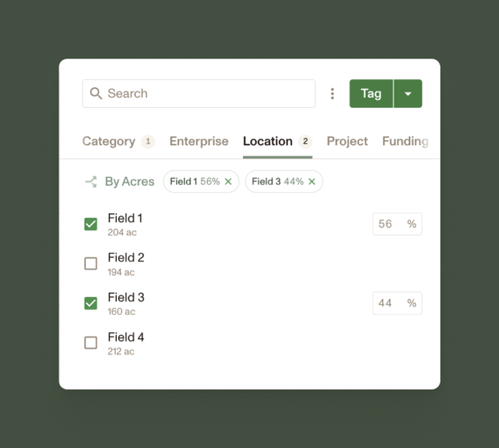Remove the Field 3 44% chip
Screen dimensions: 499x448
pyautogui.click(x=312, y=182)
